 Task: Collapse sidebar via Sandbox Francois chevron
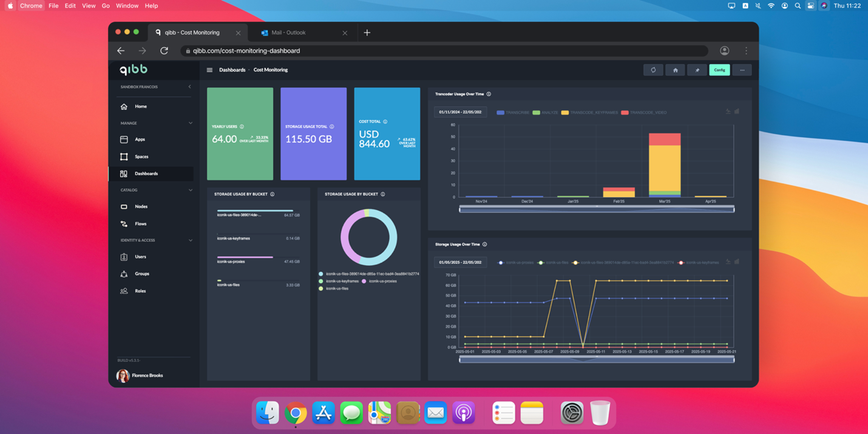coord(189,87)
